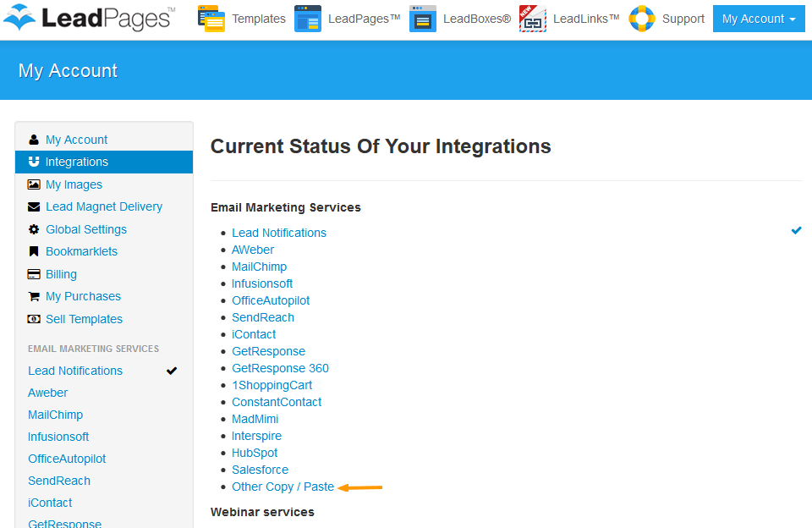
Task: Click the EMAIL MARKETING SERVICES sidebar label
Action: pyautogui.click(x=93, y=349)
